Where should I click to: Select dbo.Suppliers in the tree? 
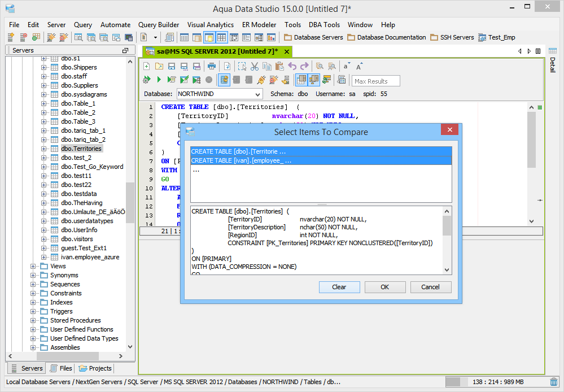80,85
